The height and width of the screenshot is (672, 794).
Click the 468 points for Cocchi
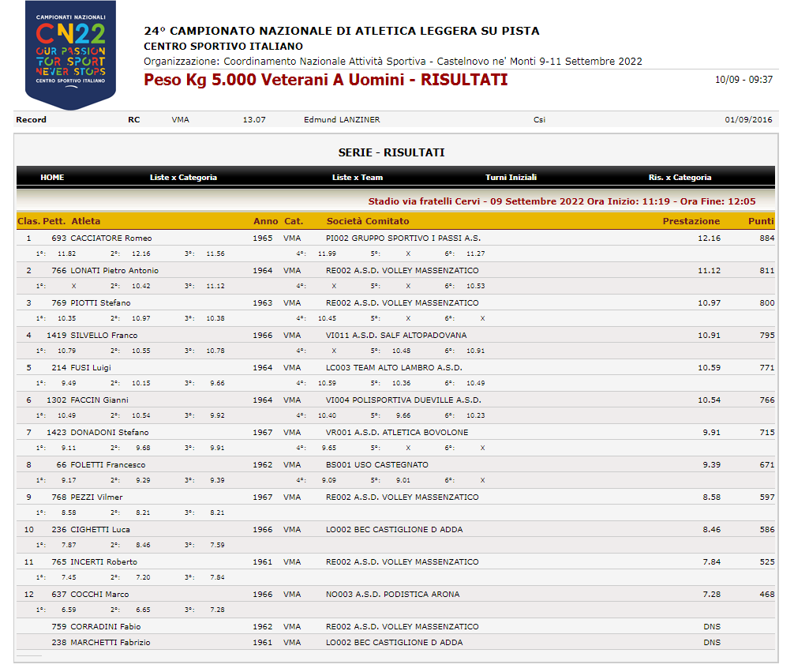pos(766,595)
